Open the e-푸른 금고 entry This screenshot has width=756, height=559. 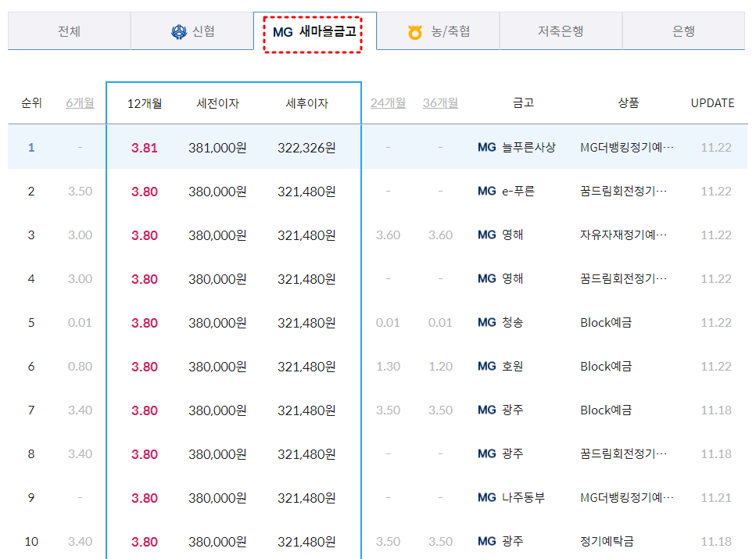pyautogui.click(x=518, y=191)
